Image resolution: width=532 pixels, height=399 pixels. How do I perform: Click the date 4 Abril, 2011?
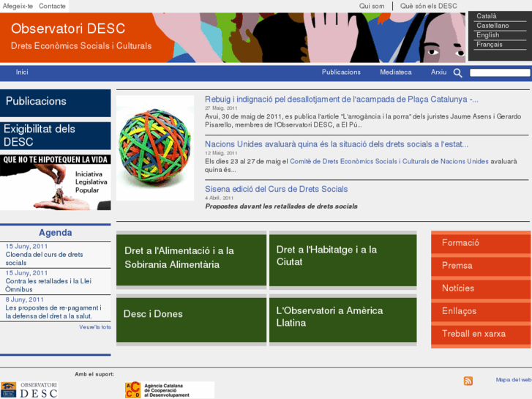pyautogui.click(x=219, y=198)
